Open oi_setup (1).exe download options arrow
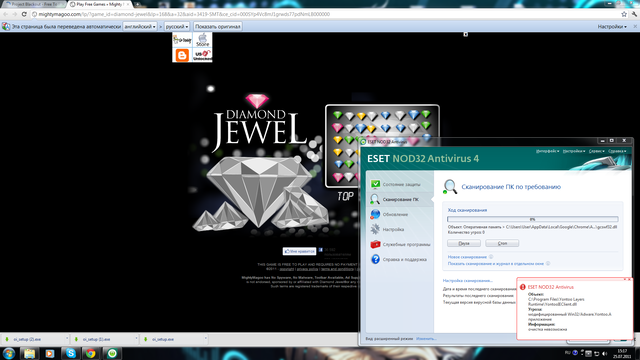 click(136, 339)
